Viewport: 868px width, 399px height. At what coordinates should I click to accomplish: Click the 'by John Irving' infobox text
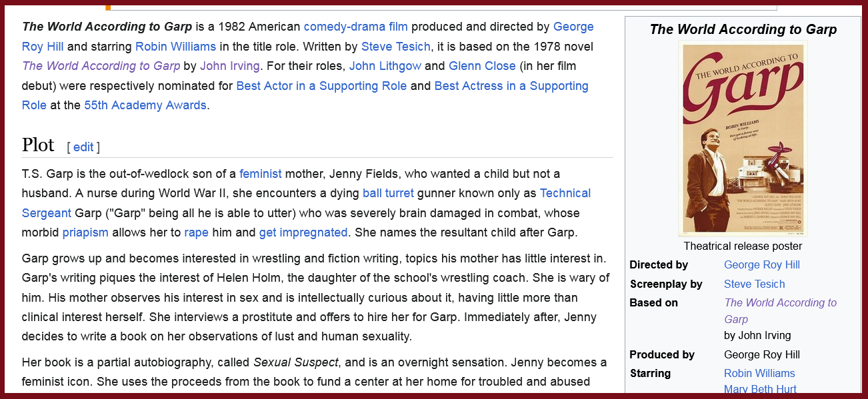[757, 336]
